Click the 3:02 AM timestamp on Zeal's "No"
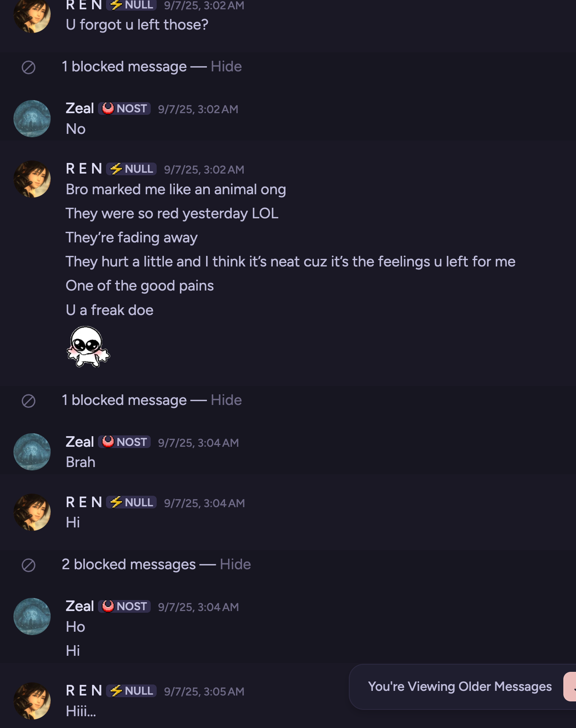The height and width of the screenshot is (728, 576). [198, 109]
